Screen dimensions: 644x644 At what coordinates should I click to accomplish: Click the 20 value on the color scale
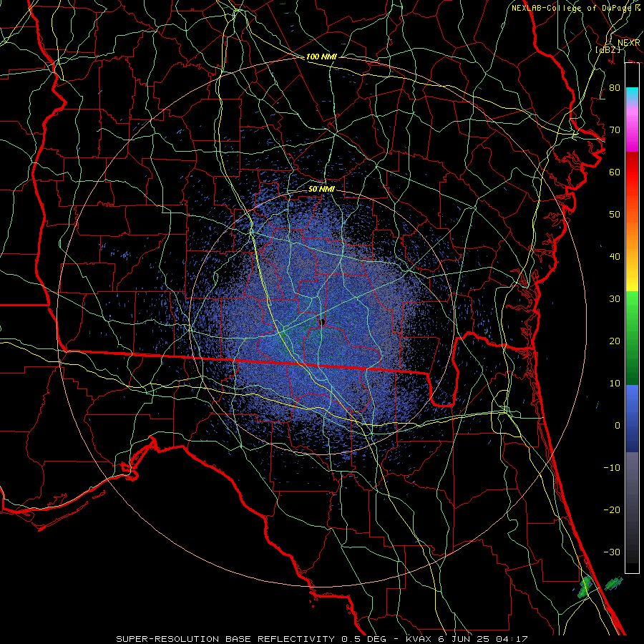coord(615,341)
